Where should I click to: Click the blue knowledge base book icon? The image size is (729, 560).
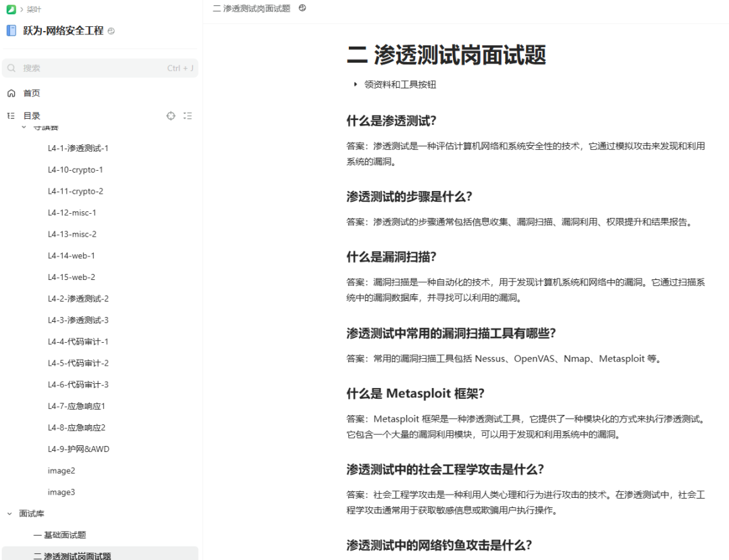pos(11,30)
